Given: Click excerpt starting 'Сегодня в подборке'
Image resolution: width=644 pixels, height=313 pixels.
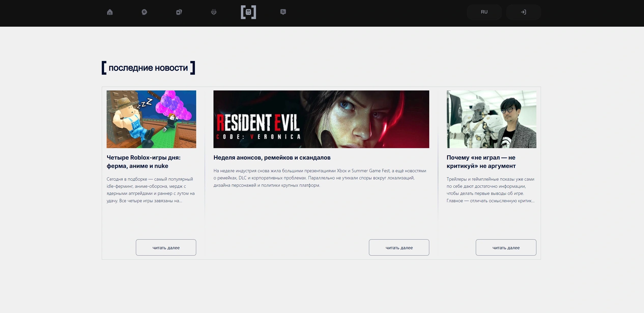Looking at the screenshot, I should (x=151, y=190).
